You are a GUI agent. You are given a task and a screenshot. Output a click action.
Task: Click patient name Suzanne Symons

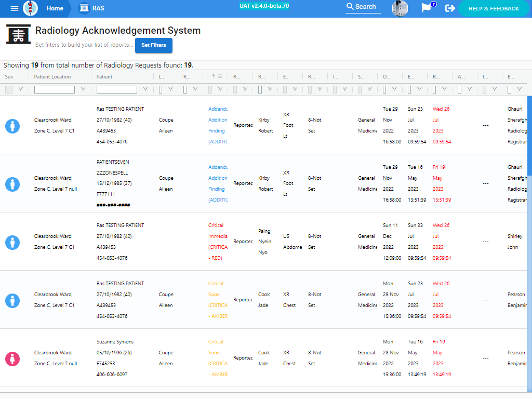pyautogui.click(x=115, y=342)
